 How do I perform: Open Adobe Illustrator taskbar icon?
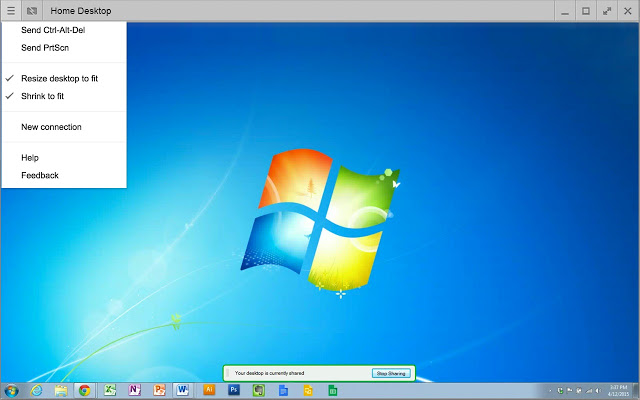pyautogui.click(x=209, y=390)
